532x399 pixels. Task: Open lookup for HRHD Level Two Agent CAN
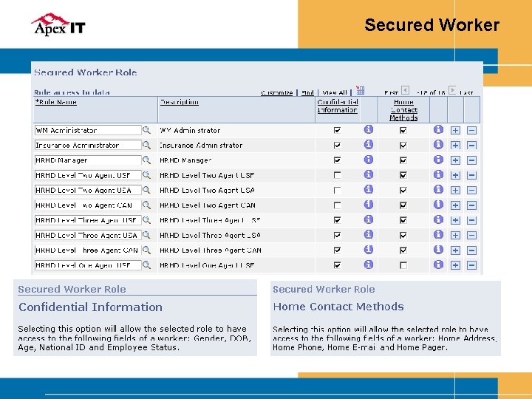[x=146, y=205]
